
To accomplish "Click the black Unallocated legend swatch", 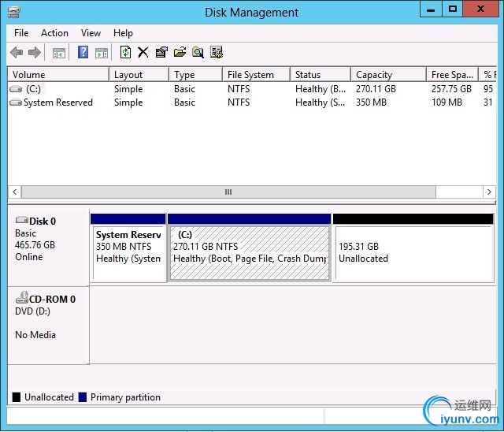I will pos(16,397).
